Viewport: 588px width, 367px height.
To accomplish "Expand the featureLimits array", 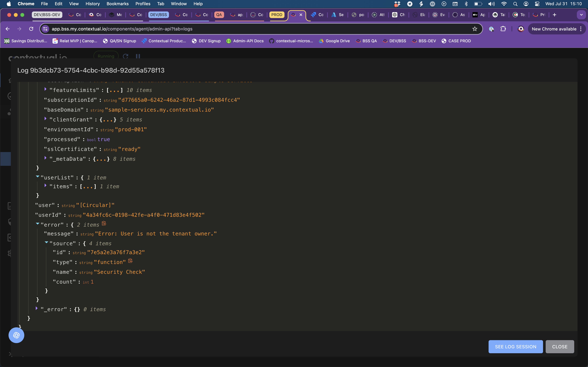I will 45,89.
